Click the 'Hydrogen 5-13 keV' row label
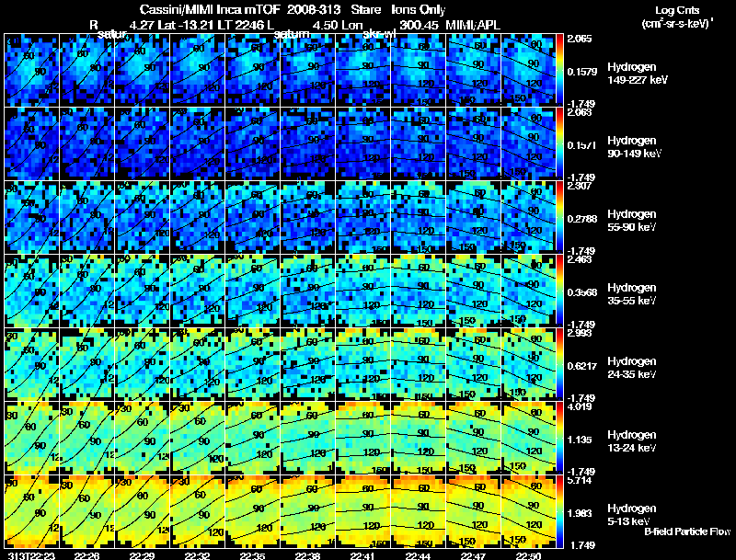Image resolution: width=736 pixels, height=560 pixels. pyautogui.click(x=632, y=515)
